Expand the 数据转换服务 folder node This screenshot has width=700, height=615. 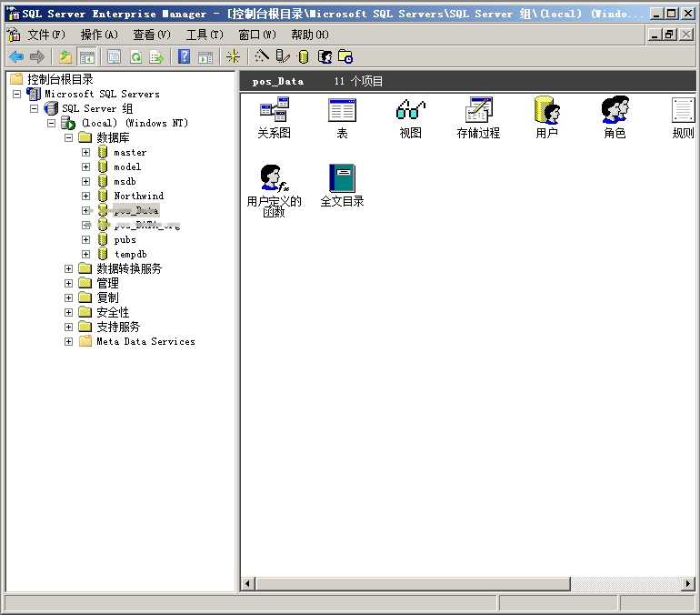pos(69,268)
